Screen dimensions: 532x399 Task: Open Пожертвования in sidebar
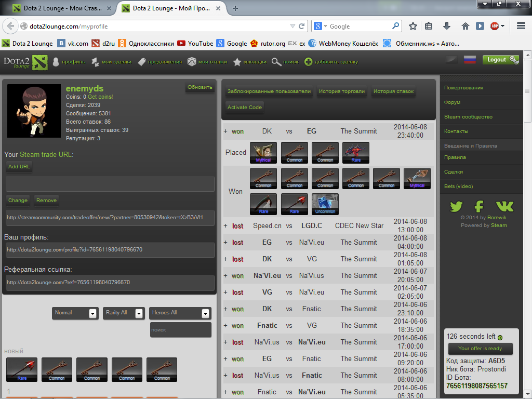pyautogui.click(x=463, y=87)
